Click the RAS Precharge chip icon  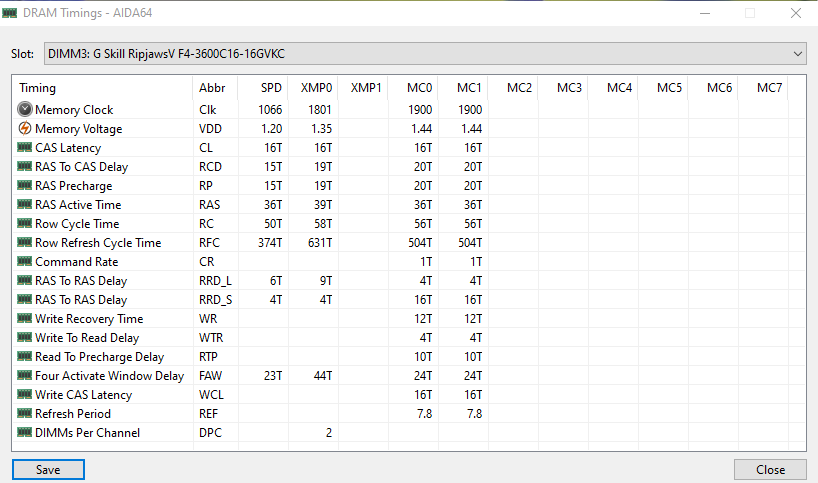pos(25,185)
